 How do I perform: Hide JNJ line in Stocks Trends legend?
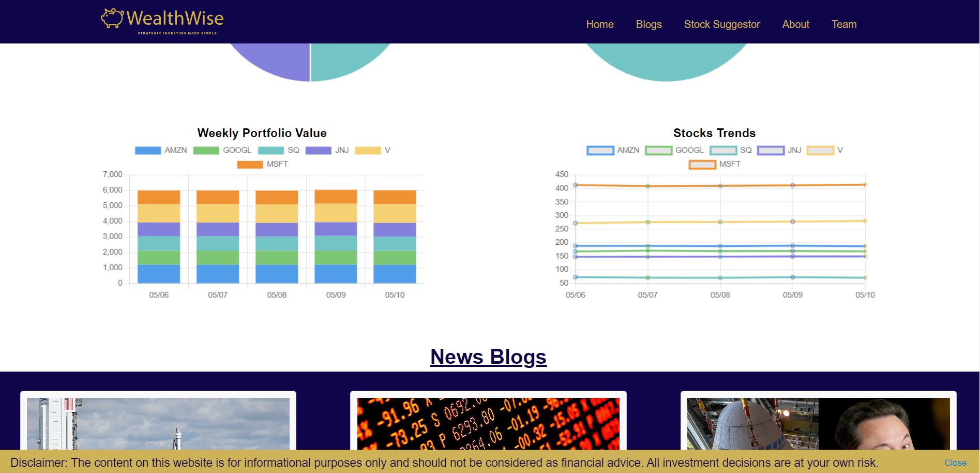[780, 150]
